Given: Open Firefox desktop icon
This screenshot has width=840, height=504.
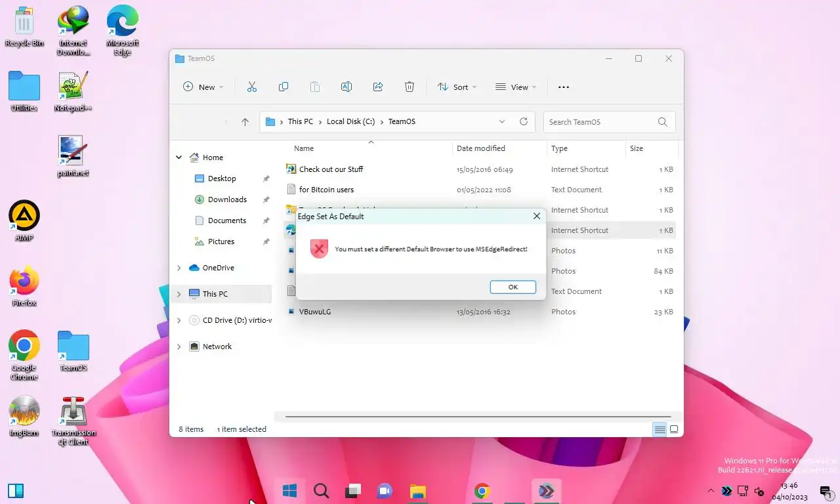Looking at the screenshot, I should click(24, 286).
